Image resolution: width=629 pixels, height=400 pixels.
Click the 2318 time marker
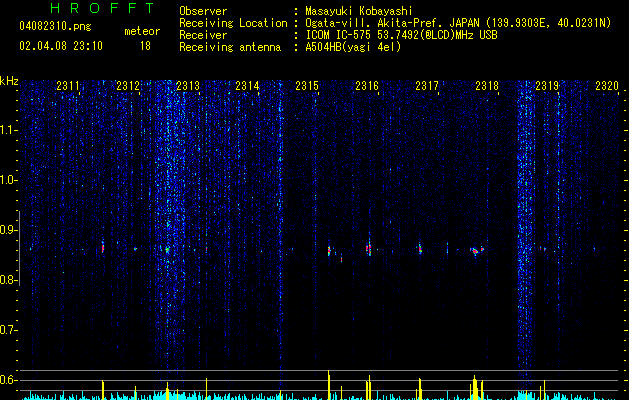pyautogui.click(x=487, y=86)
